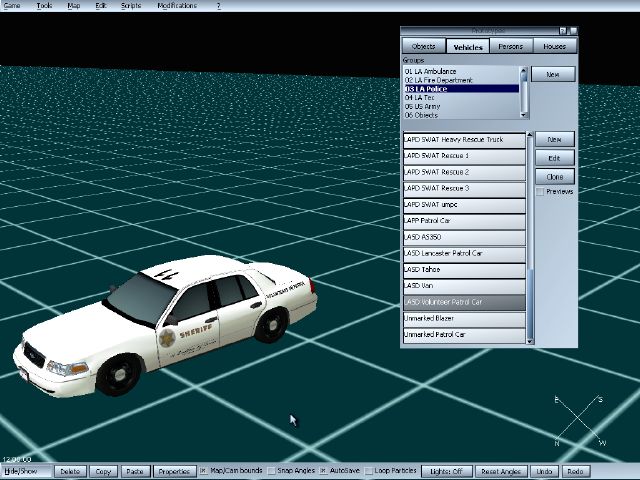The height and width of the screenshot is (480, 640).
Task: Select LAPD SWAT Rescue 2
Action: 464,172
